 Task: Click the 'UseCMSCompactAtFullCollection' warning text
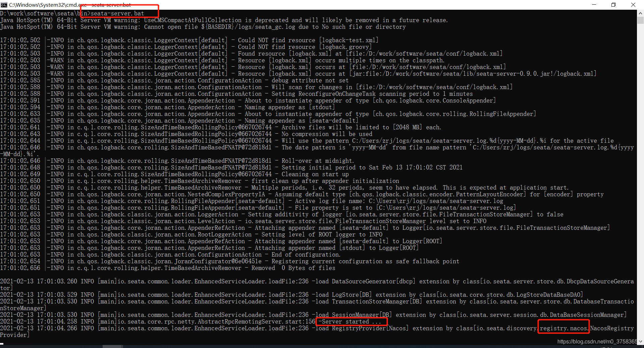[193, 20]
